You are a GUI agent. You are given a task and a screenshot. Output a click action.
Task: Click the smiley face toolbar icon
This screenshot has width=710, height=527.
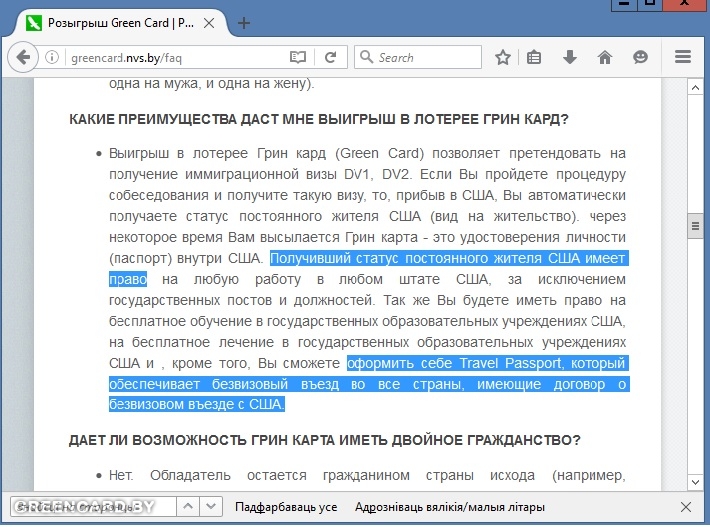pyautogui.click(x=641, y=57)
